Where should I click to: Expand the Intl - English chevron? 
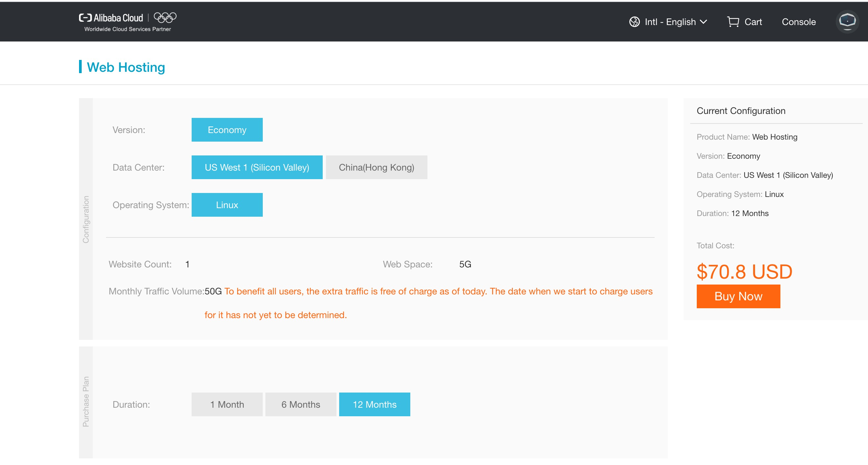[704, 22]
